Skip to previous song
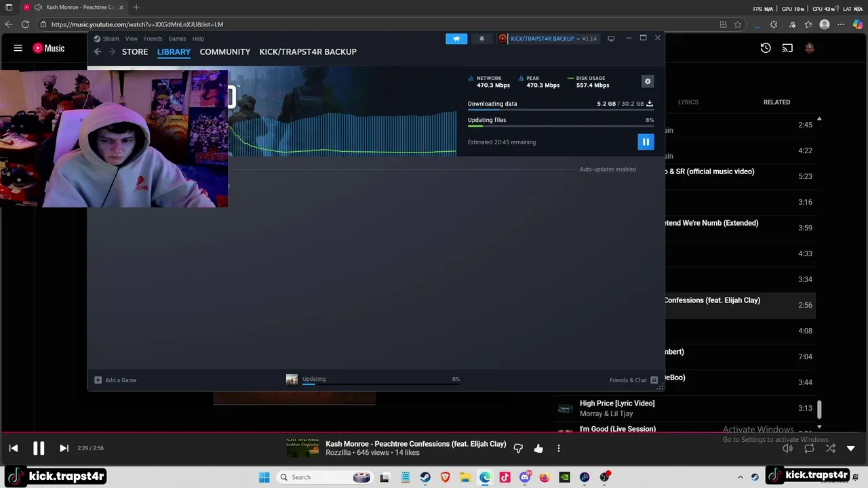This screenshot has height=488, width=868. (14, 448)
